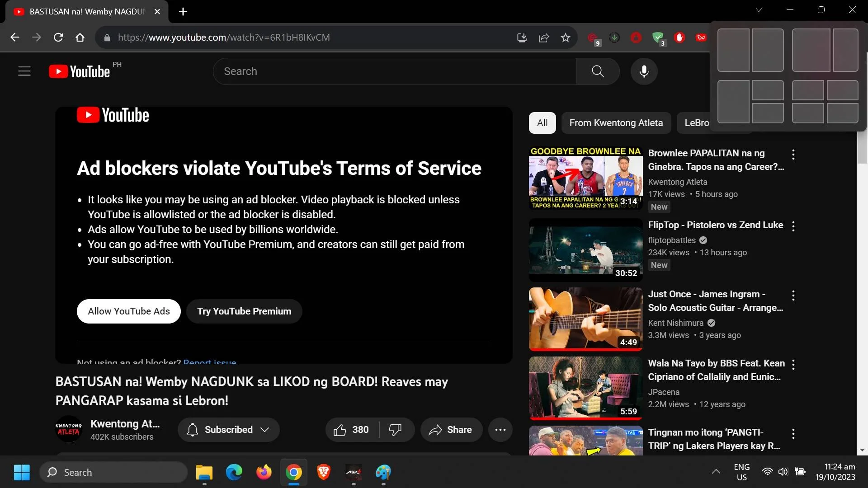The width and height of the screenshot is (868, 488).
Task: Dislike the video
Action: pyautogui.click(x=396, y=430)
